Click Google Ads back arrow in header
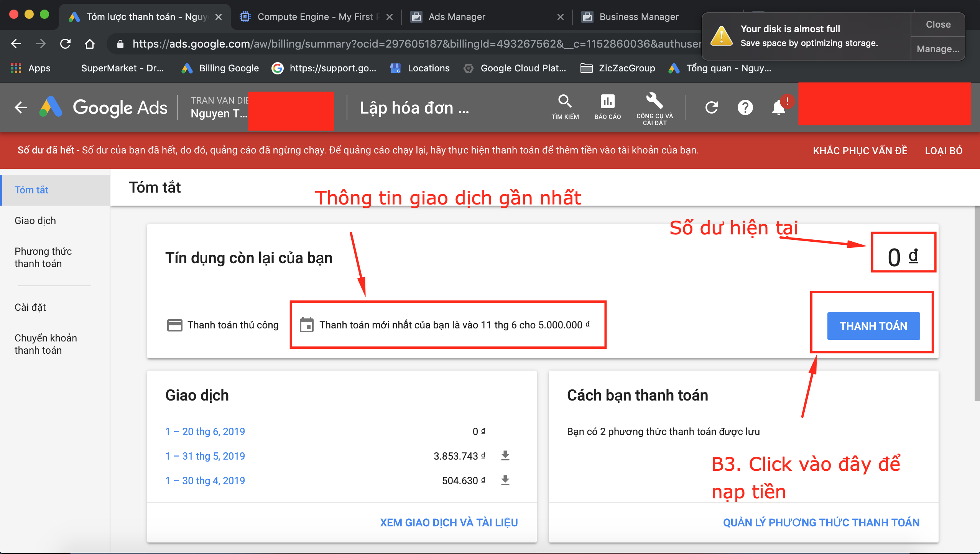 pyautogui.click(x=21, y=107)
